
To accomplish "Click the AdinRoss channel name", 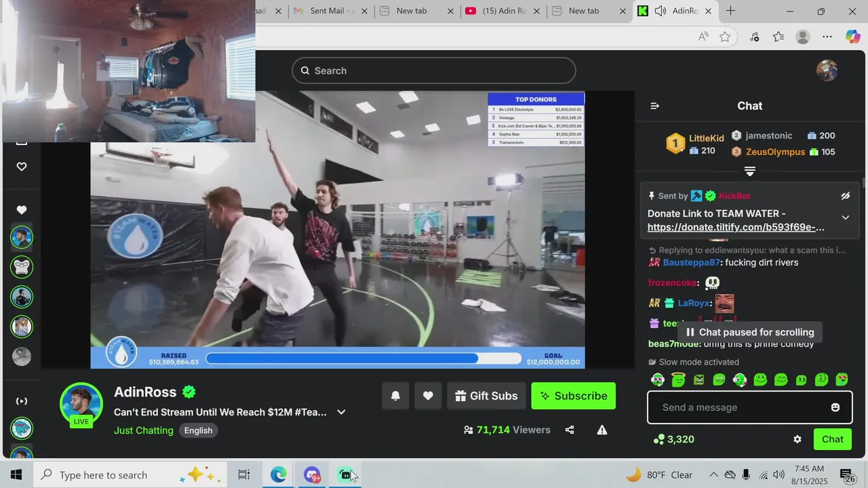I will click(145, 392).
